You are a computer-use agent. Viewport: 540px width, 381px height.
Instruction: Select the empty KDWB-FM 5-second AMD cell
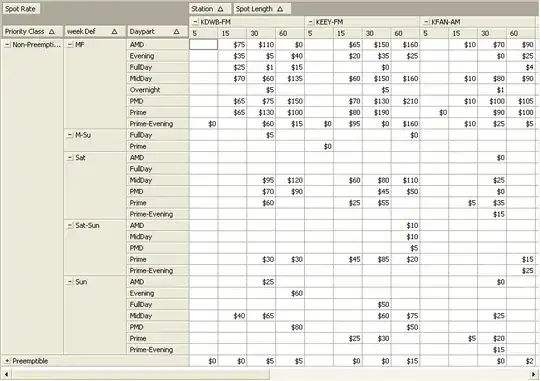(204, 44)
